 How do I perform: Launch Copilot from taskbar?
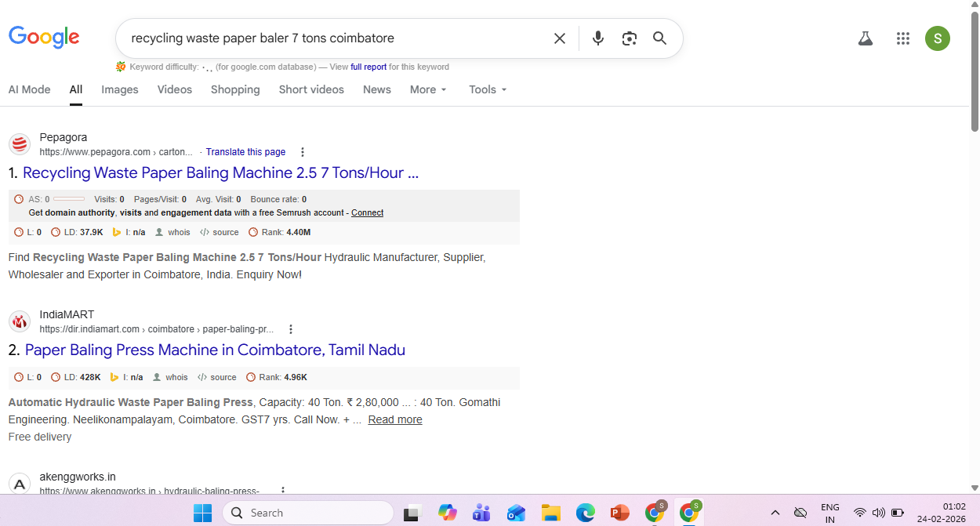[x=448, y=513]
